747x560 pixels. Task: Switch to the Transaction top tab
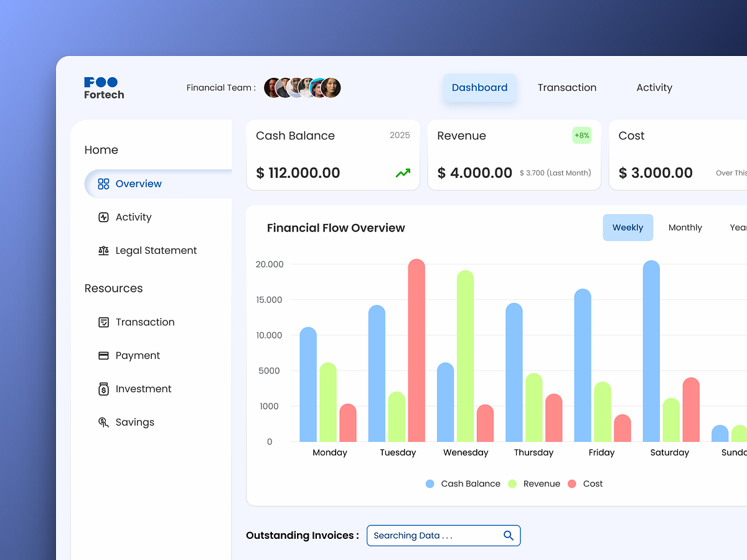tap(567, 88)
